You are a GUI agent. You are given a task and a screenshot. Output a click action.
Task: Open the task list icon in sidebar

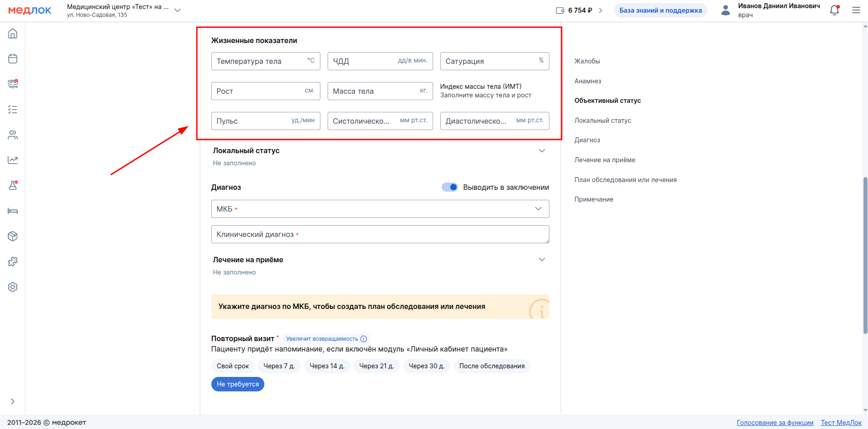click(13, 110)
